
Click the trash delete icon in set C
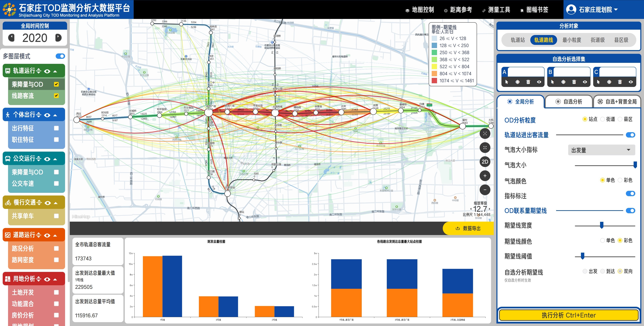(620, 82)
